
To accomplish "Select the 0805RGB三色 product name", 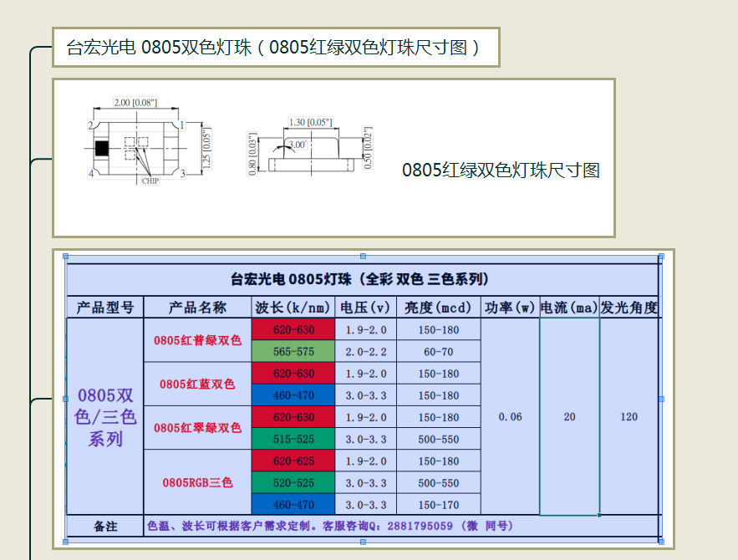I will pos(198,482).
